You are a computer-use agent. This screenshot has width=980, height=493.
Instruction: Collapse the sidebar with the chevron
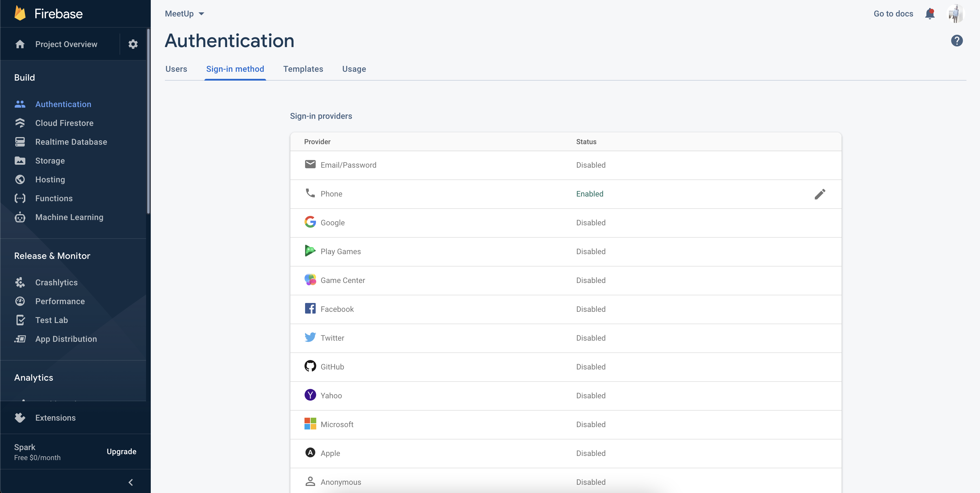(130, 482)
